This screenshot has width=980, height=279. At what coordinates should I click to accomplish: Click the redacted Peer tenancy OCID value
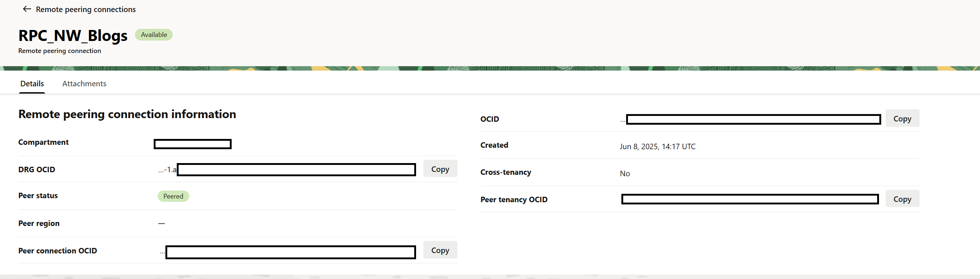tap(750, 199)
